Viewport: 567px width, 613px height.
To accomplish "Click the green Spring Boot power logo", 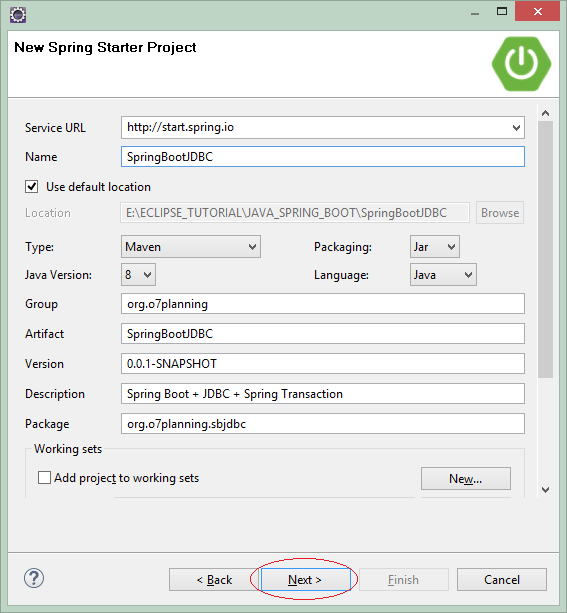I will [521, 64].
